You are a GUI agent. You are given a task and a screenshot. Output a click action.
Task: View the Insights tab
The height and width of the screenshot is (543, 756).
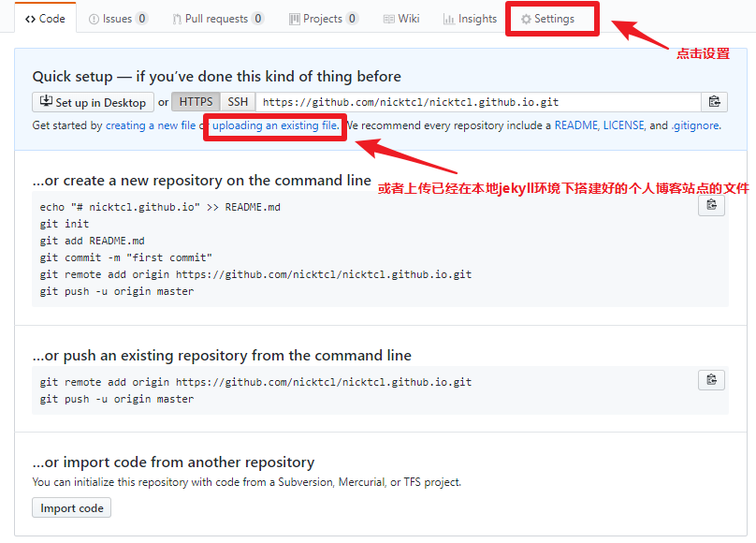(470, 19)
